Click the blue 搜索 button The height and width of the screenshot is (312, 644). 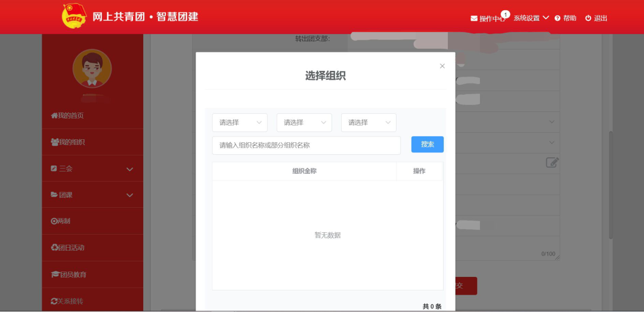[x=427, y=145]
